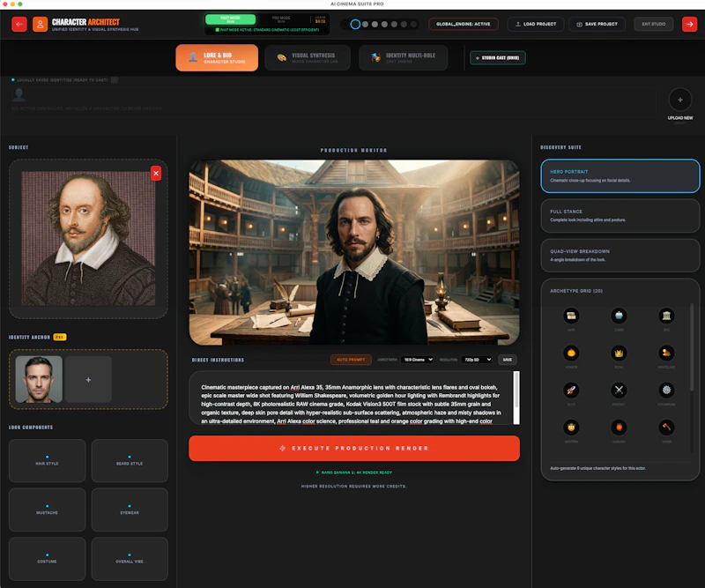
Task: Select the Wasteland archetype icon
Action: tap(666, 354)
